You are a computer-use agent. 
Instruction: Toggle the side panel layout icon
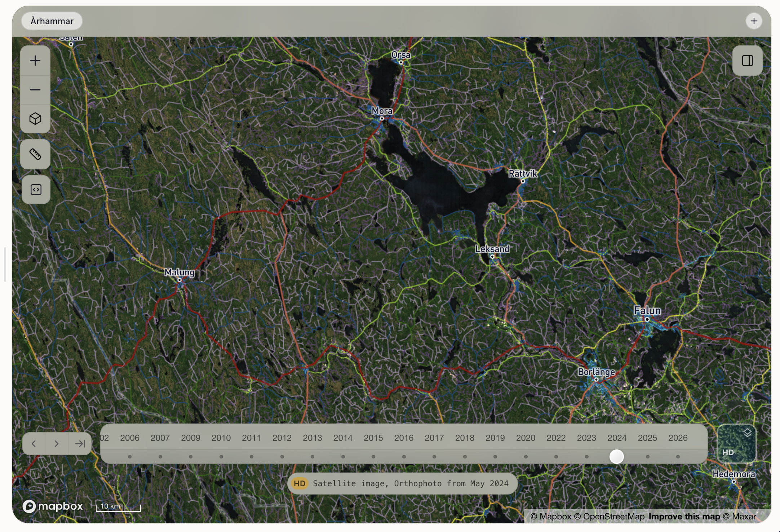[x=747, y=61]
